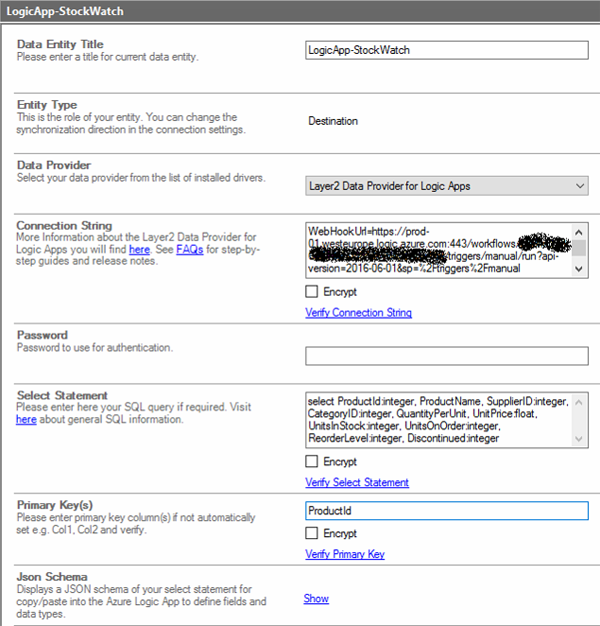Show the Json Schema
Viewport: 600px width, 626px height.
(x=316, y=598)
